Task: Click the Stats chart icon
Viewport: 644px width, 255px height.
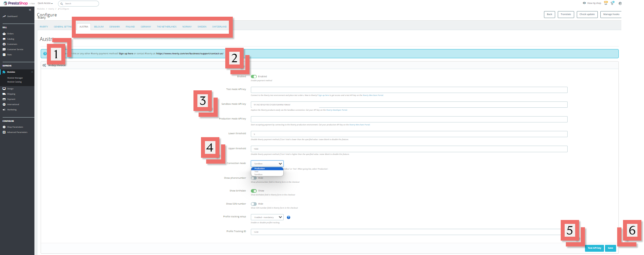Action: [x=4, y=55]
